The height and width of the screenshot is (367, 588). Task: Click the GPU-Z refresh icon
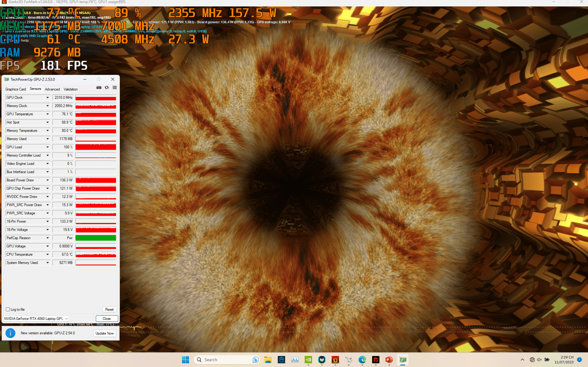[x=107, y=88]
